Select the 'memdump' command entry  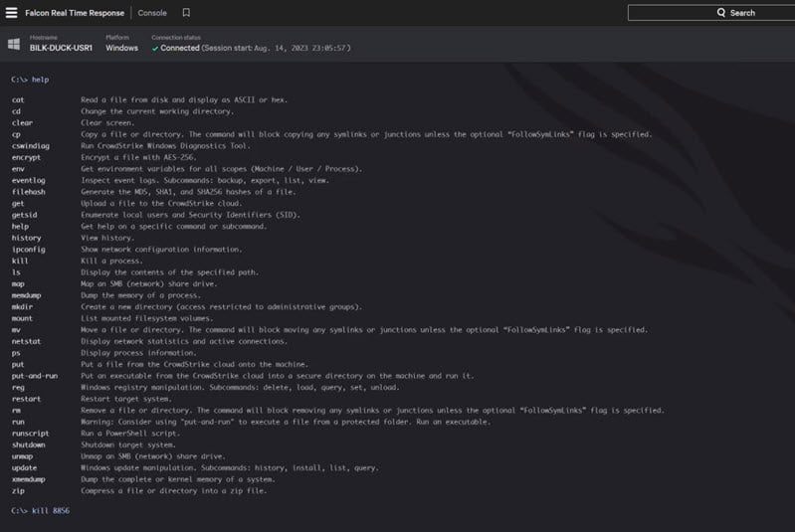click(x=27, y=295)
